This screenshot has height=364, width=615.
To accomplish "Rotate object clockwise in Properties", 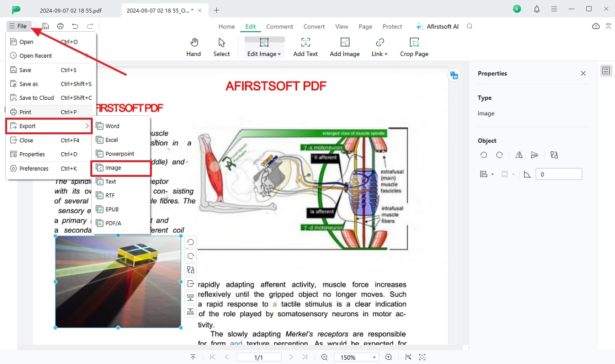I will click(499, 155).
